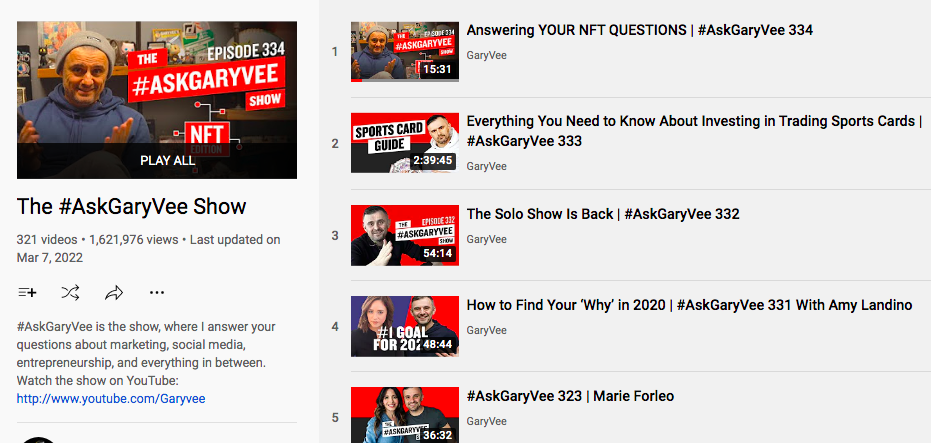931x443 pixels.
Task: Click the index number 4 beside the Amy Landino video
Action: coord(335,327)
